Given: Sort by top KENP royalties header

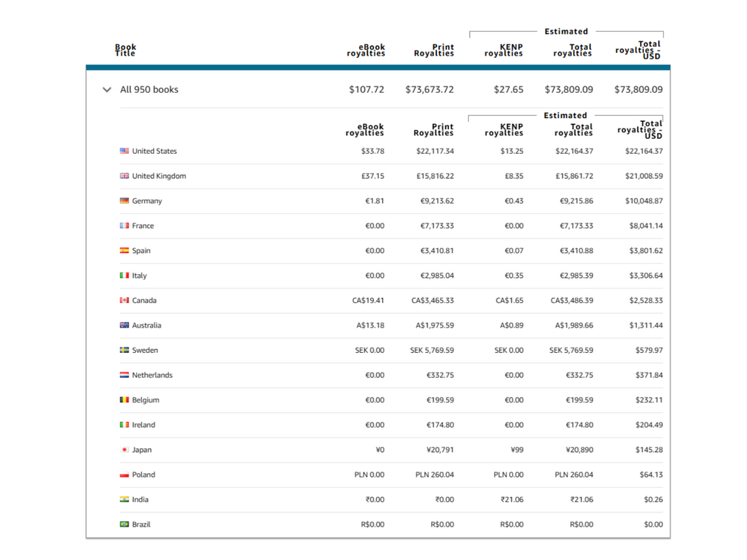Looking at the screenshot, I should pos(503,50).
